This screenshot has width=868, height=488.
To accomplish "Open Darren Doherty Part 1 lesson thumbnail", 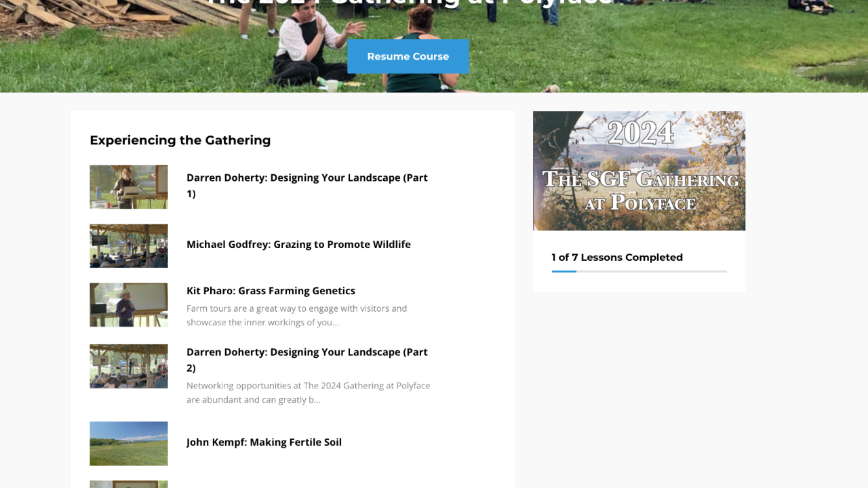I will click(129, 187).
